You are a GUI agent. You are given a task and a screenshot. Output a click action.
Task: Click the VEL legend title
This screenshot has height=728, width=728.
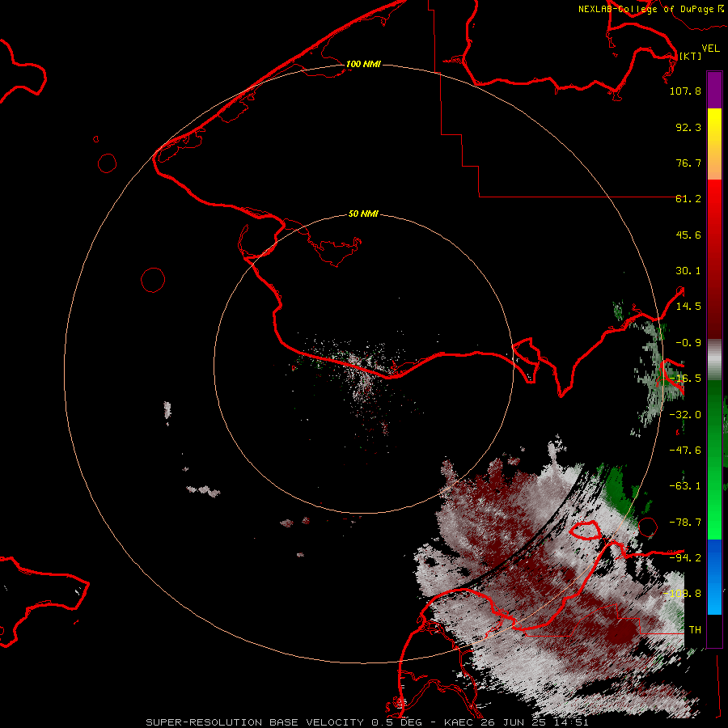[710, 49]
